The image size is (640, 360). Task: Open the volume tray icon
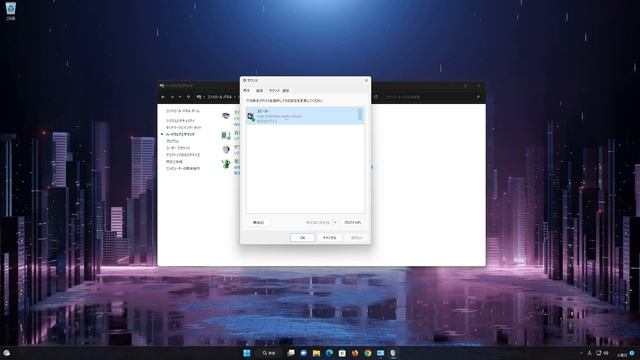click(606, 353)
